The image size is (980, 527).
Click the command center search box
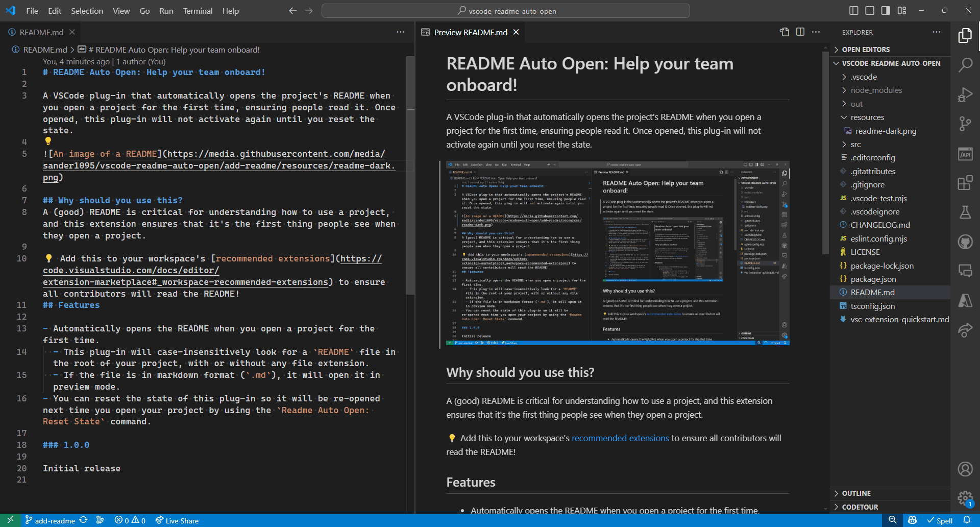(x=505, y=11)
